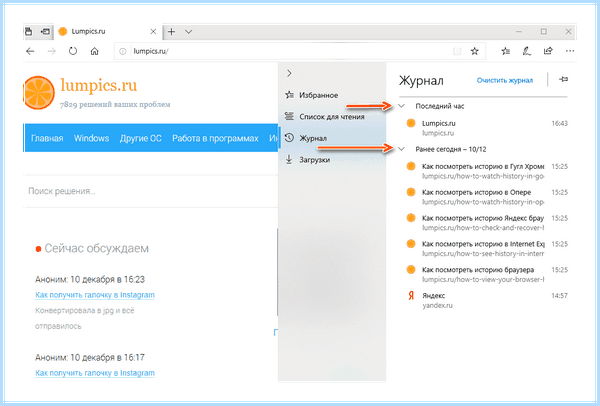The image size is (600, 406).
Task: Open a new tab with plus button
Action: (171, 31)
